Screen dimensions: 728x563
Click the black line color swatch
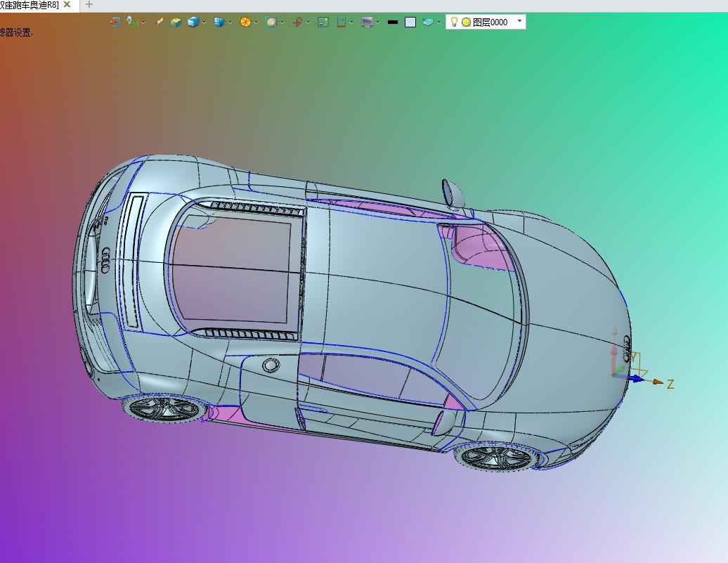tap(393, 22)
